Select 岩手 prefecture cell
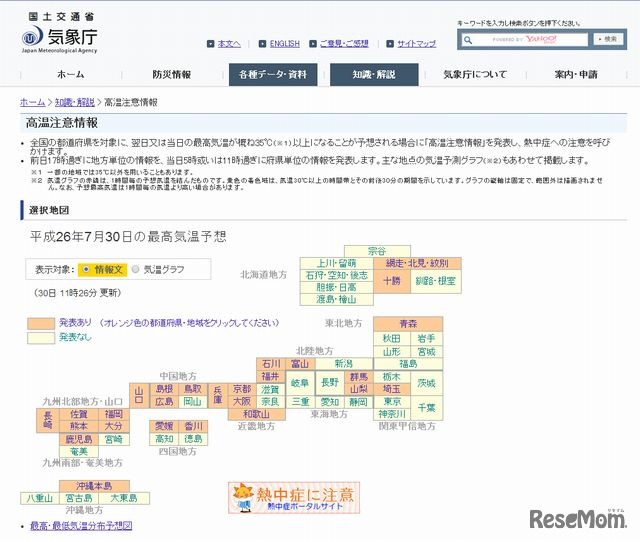This screenshot has width=640, height=542. click(426, 338)
